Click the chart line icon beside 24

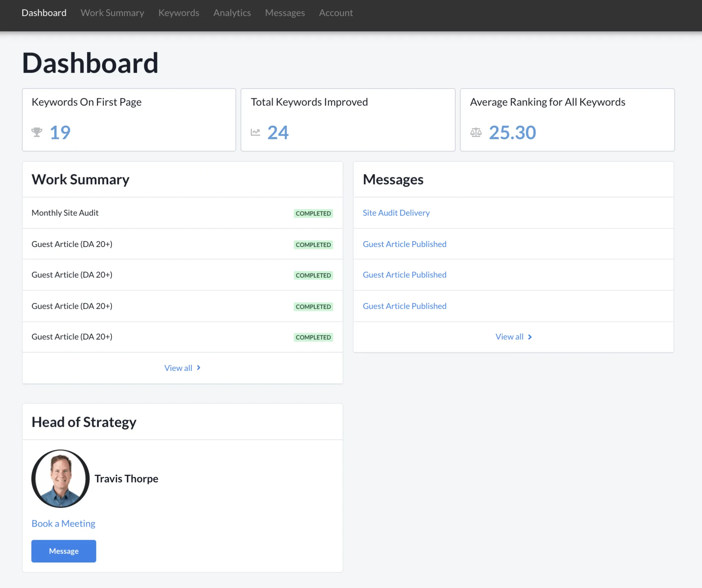(255, 132)
